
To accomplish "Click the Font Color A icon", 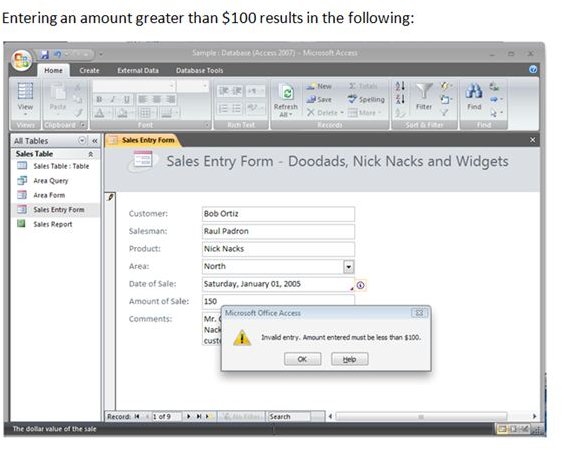I will [x=100, y=113].
